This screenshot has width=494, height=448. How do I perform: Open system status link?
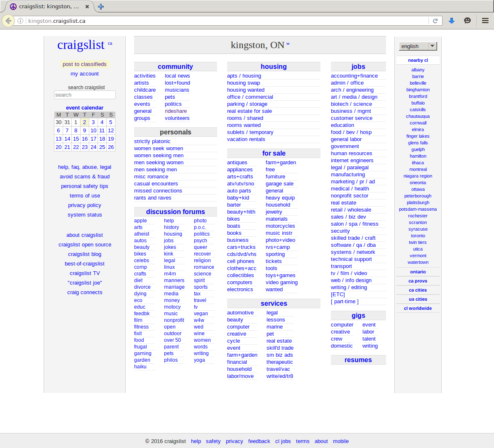(84, 215)
